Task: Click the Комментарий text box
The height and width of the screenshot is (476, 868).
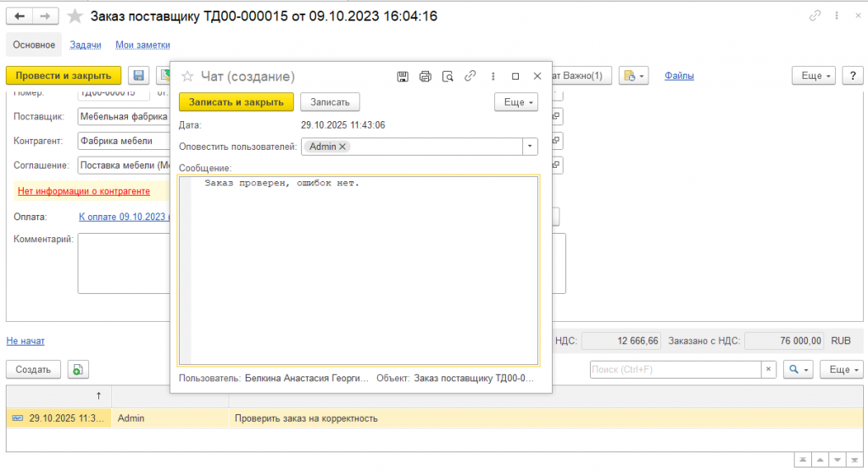Action: tap(124, 263)
